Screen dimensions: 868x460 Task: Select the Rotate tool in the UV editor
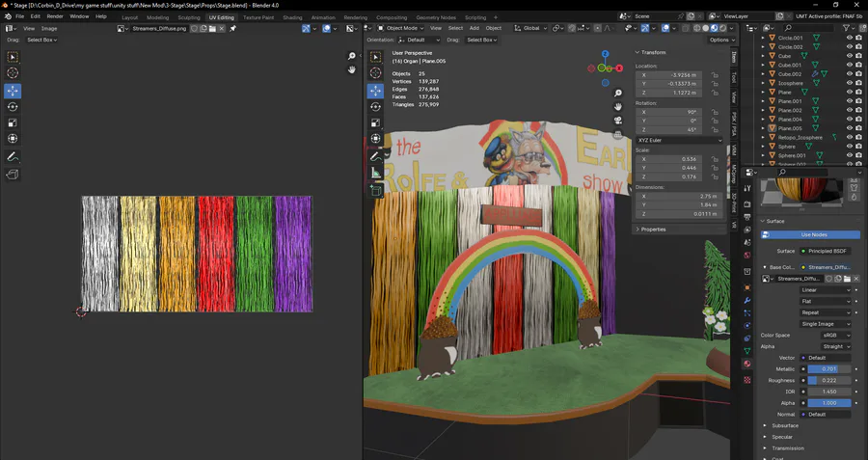(x=13, y=106)
